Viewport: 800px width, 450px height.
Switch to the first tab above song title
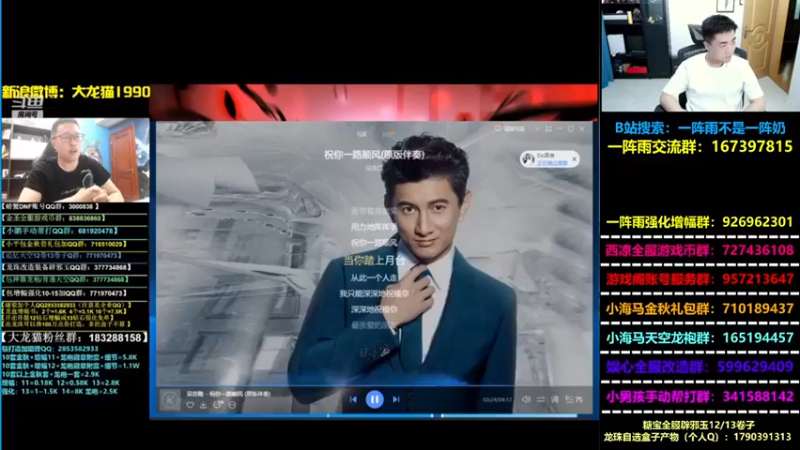coord(362,134)
